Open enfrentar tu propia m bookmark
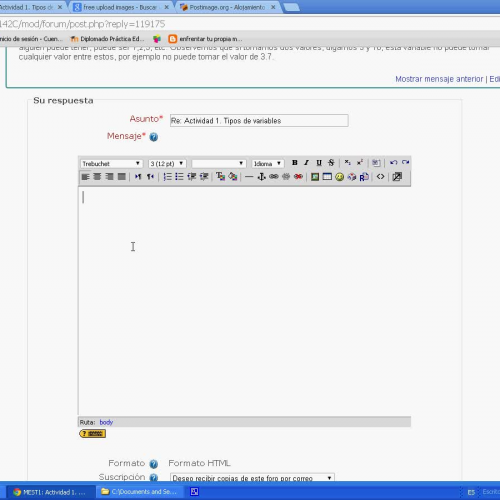This screenshot has width=500, height=500. [205, 39]
